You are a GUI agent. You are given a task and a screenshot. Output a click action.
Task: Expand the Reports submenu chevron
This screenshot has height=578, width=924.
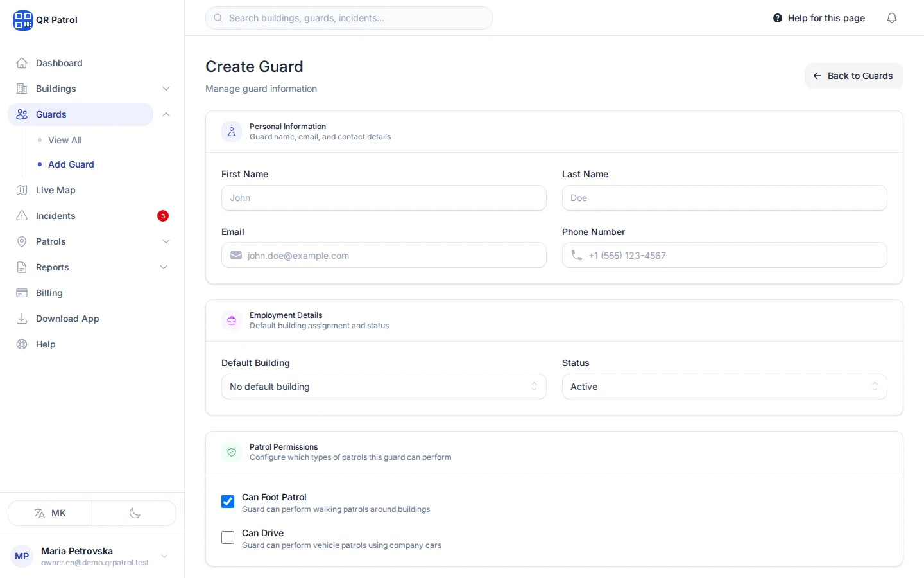164,267
